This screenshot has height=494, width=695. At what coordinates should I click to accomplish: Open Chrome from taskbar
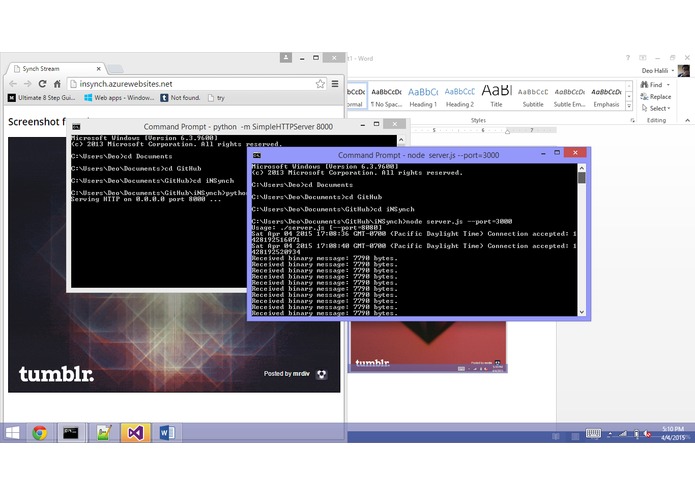[39, 432]
